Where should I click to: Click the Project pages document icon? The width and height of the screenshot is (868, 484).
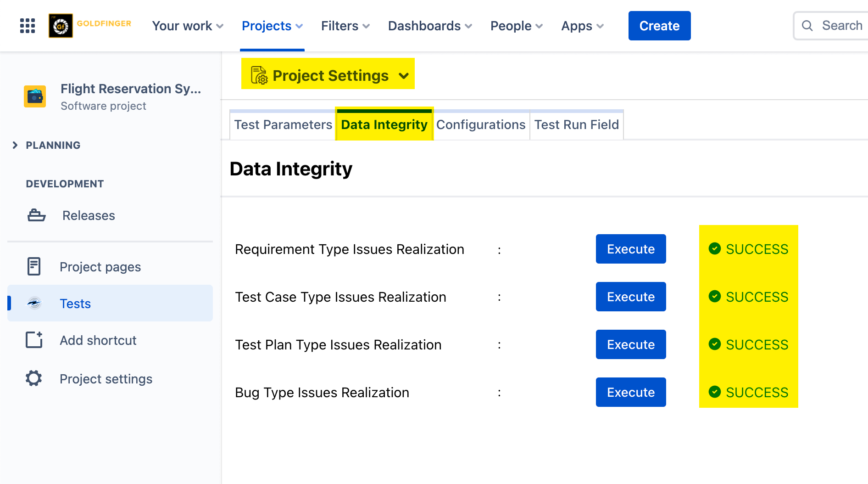coord(34,267)
